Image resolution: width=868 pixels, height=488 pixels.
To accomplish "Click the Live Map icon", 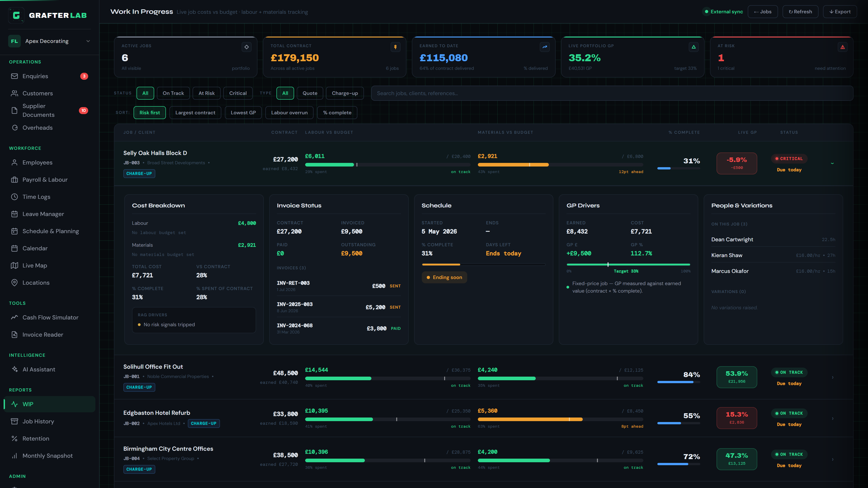I will coord(14,265).
